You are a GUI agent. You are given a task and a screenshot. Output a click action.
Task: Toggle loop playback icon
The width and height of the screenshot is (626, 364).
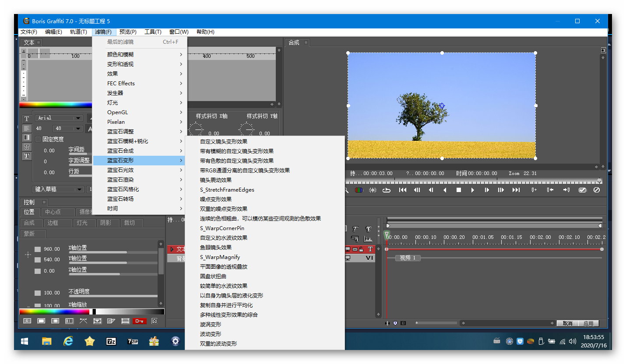pyautogui.click(x=387, y=190)
